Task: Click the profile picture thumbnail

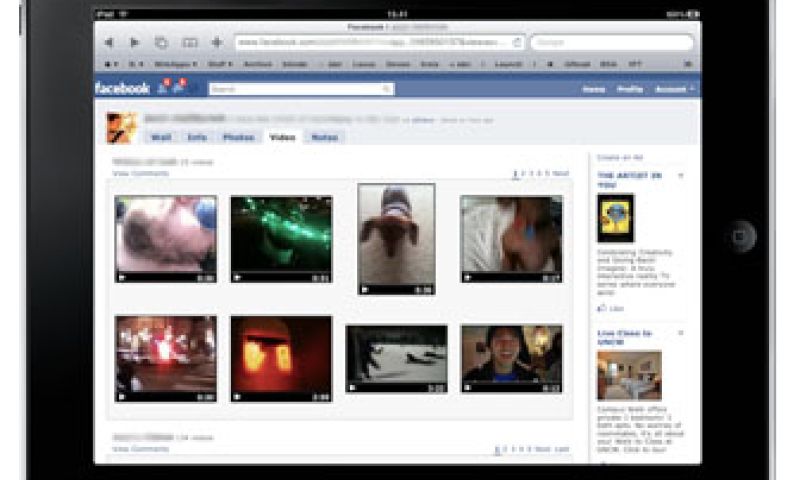Action: [x=121, y=128]
